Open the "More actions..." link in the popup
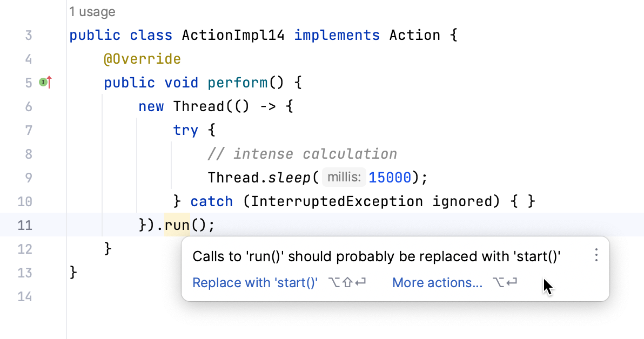The width and height of the screenshot is (644, 339). tap(437, 282)
